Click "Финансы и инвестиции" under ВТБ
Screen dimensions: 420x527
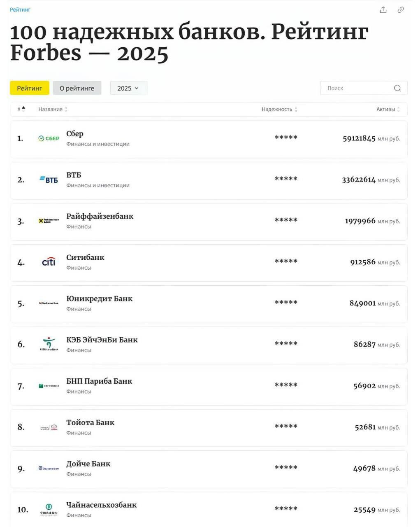coord(98,185)
